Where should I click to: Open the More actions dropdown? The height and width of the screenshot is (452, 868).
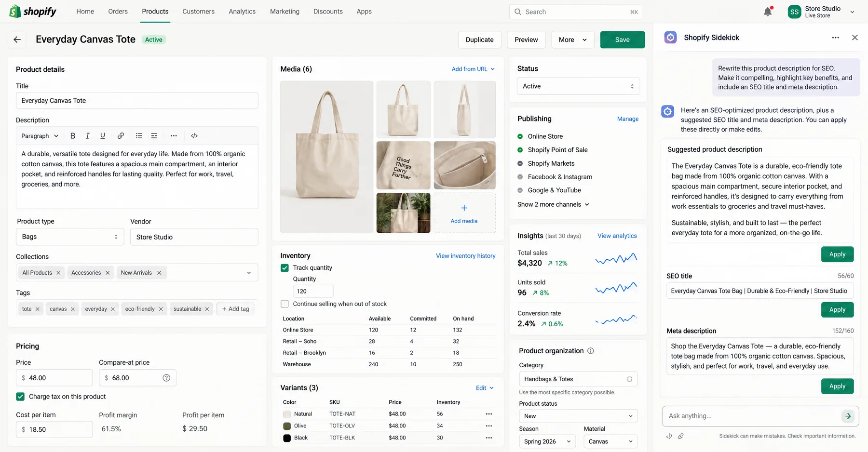pos(572,40)
